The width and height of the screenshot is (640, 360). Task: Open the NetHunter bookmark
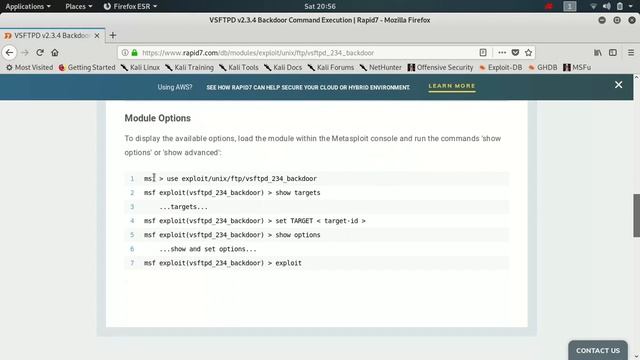tap(380, 67)
